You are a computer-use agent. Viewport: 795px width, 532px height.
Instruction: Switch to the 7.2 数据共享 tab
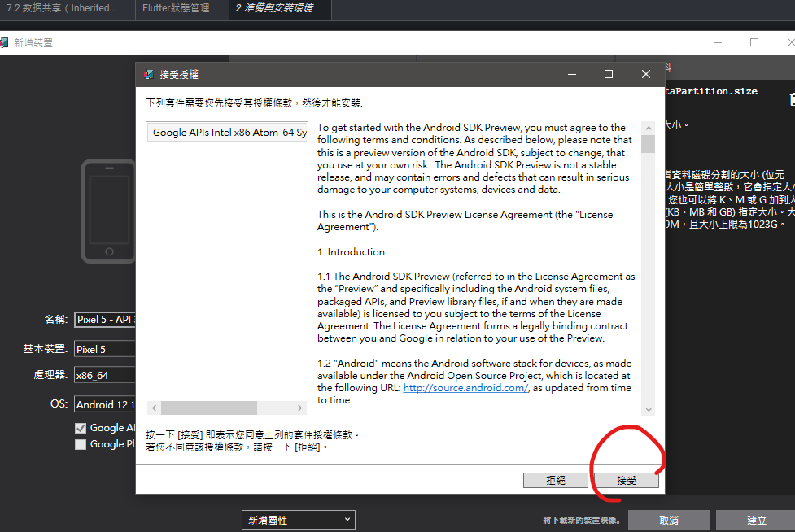coord(67,9)
